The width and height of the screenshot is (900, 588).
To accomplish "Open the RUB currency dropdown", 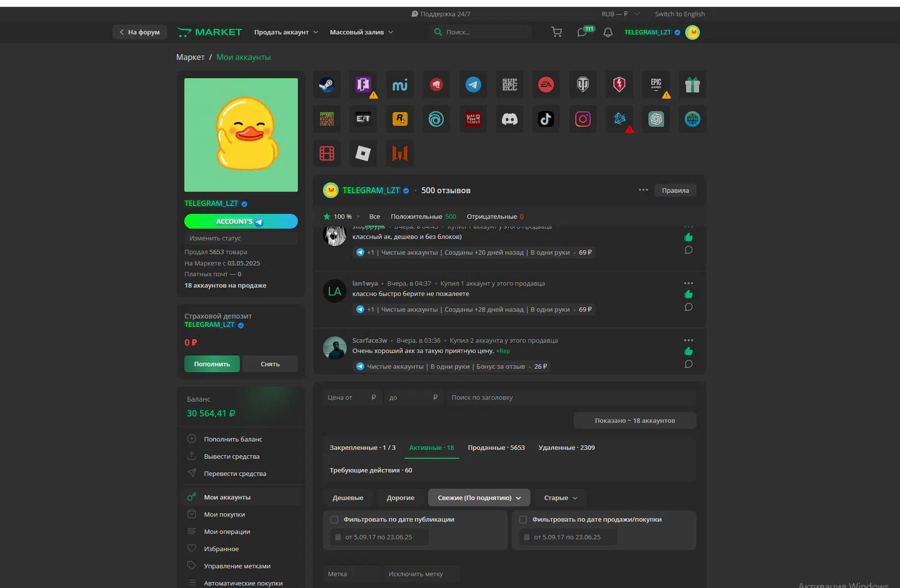I will pos(620,14).
